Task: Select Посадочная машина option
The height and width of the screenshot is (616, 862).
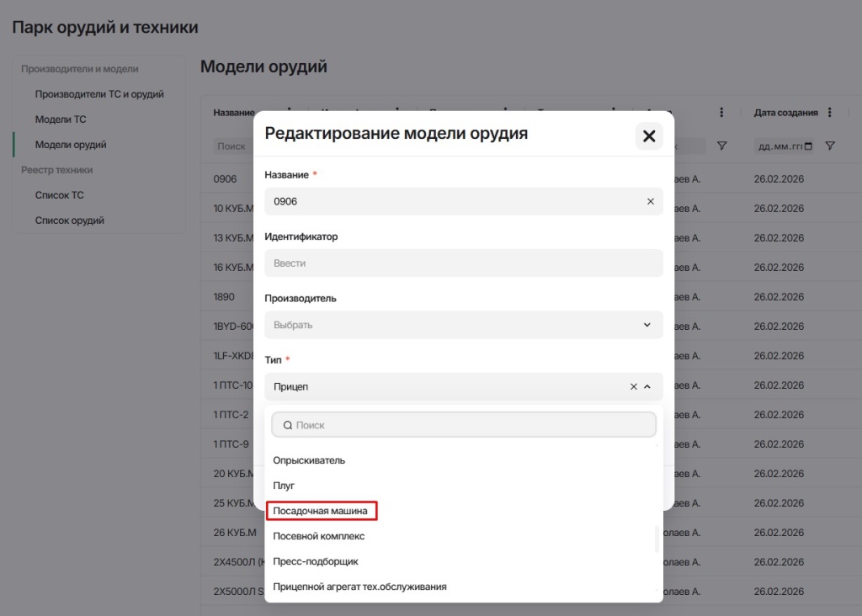Action: click(321, 511)
